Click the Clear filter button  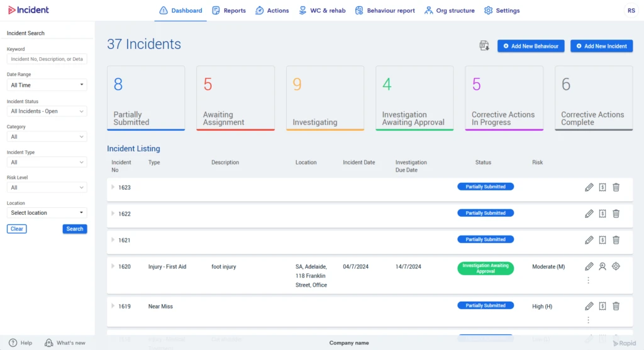tap(17, 229)
